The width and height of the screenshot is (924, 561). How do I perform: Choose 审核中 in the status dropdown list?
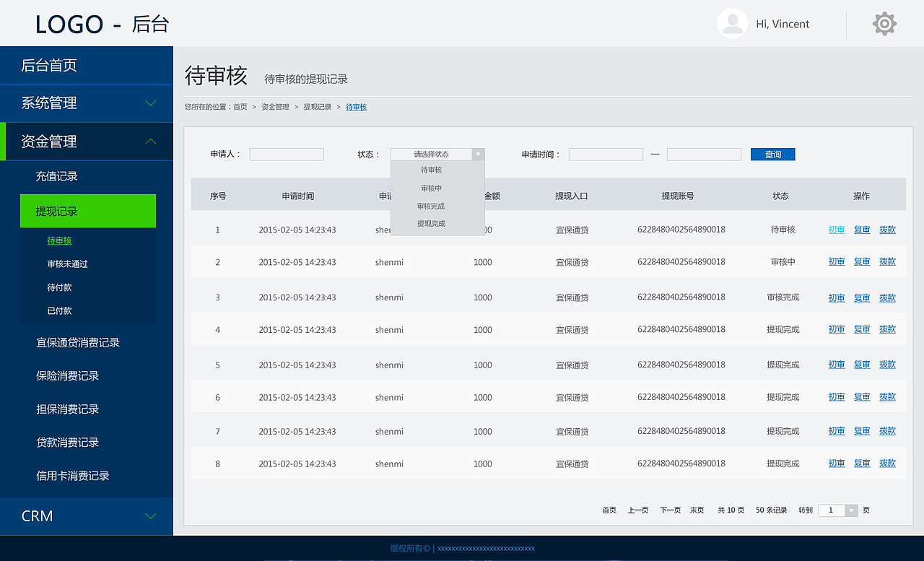pyautogui.click(x=431, y=188)
